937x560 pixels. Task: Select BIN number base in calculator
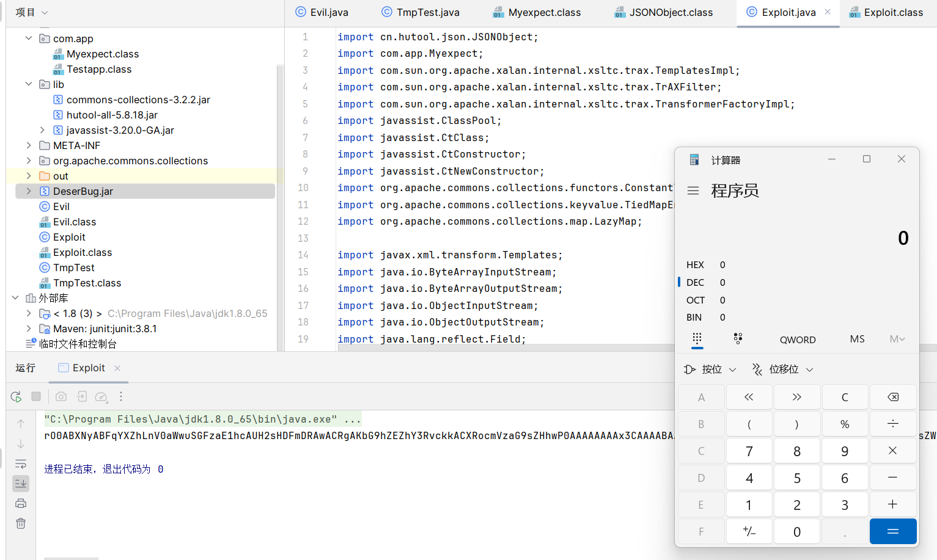797,317
